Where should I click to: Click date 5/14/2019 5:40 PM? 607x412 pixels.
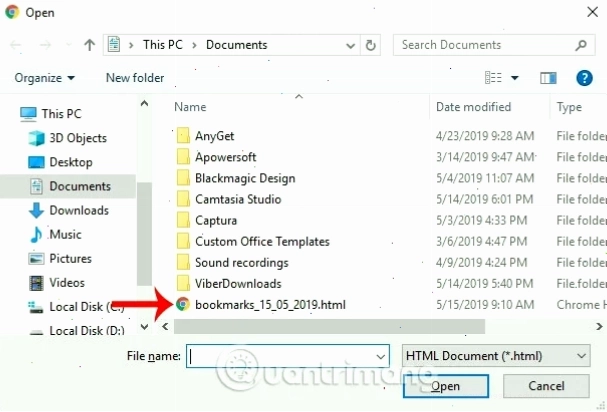485,283
